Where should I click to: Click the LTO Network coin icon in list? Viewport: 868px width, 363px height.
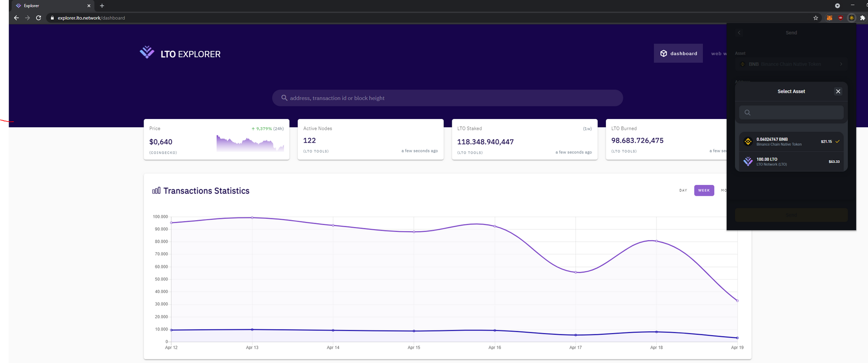748,162
